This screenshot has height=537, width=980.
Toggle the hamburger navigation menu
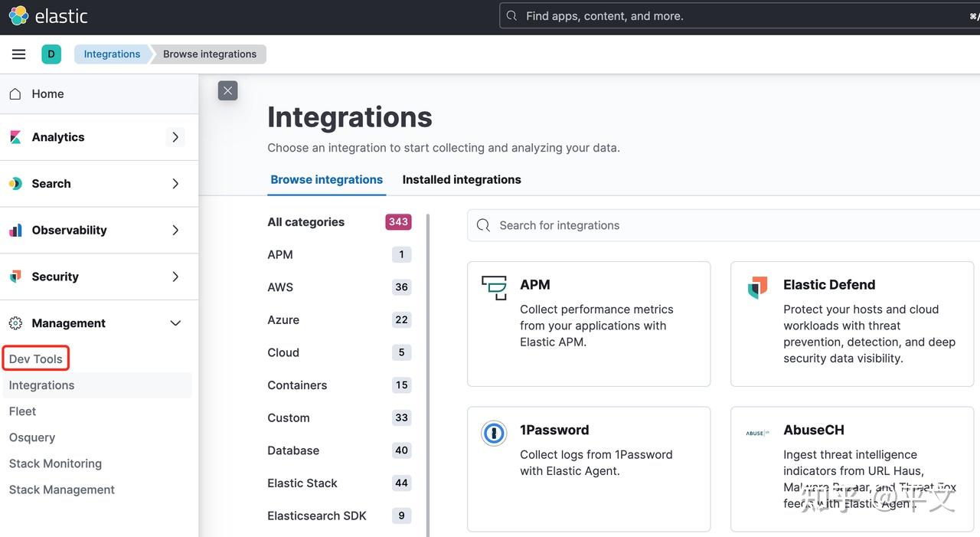pos(19,54)
